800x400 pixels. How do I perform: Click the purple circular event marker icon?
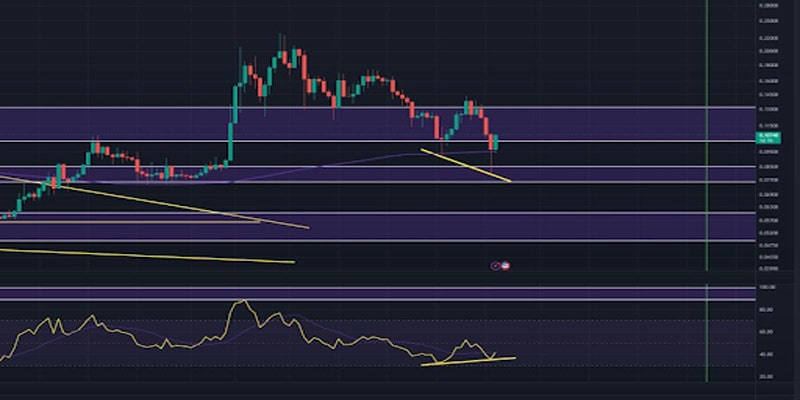click(495, 266)
